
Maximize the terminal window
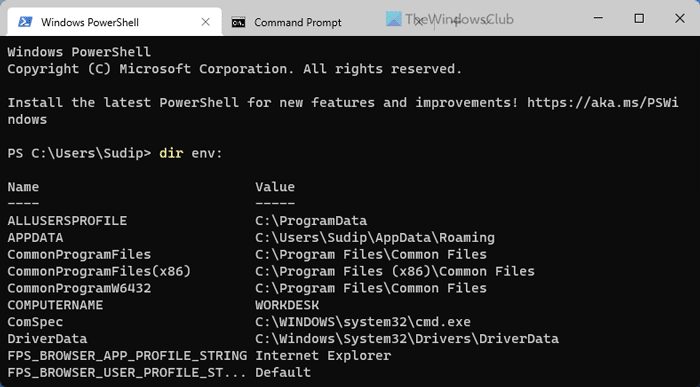pos(639,18)
